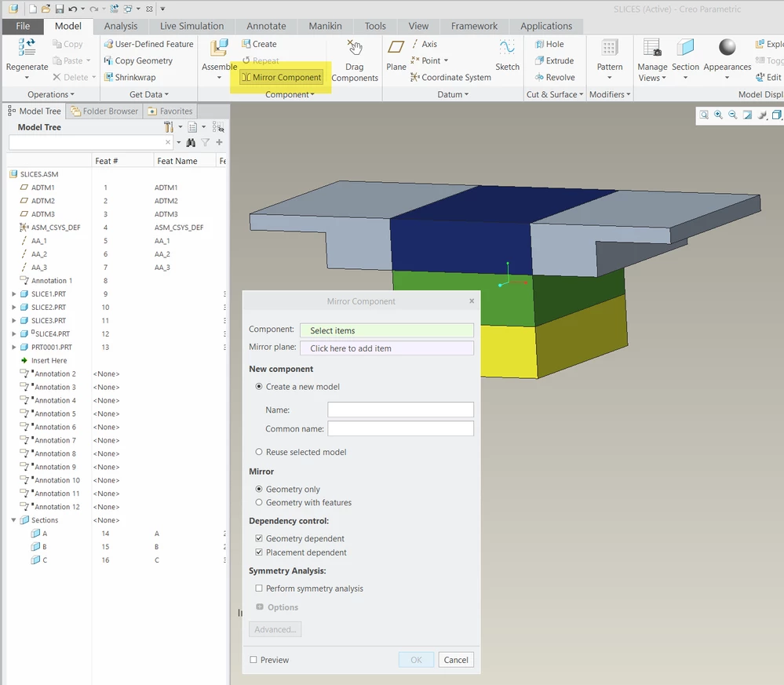
Task: Add a Coordinate System
Action: (450, 77)
